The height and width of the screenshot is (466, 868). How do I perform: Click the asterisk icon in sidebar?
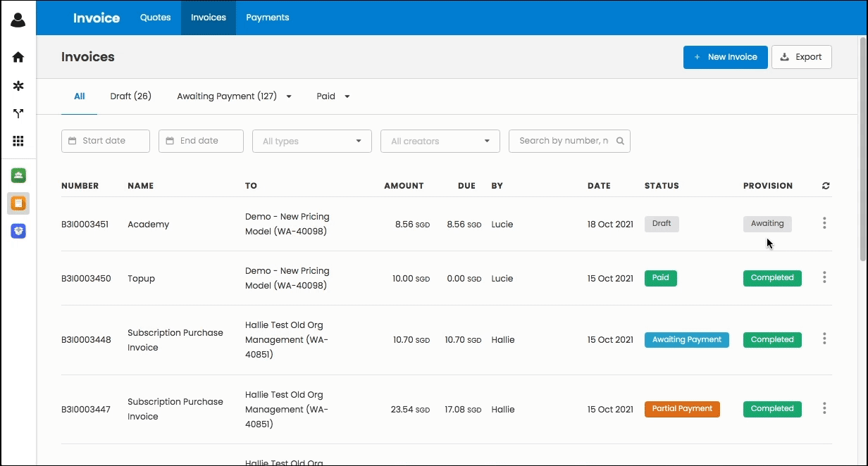pos(18,85)
